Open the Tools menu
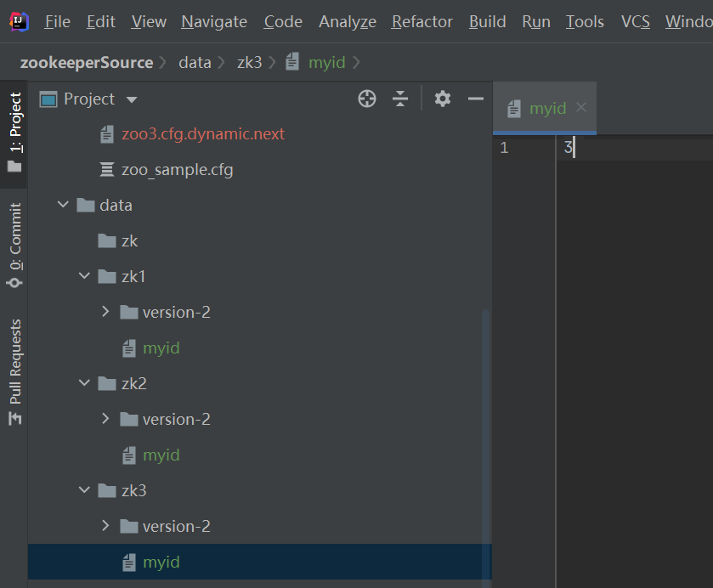 [585, 21]
